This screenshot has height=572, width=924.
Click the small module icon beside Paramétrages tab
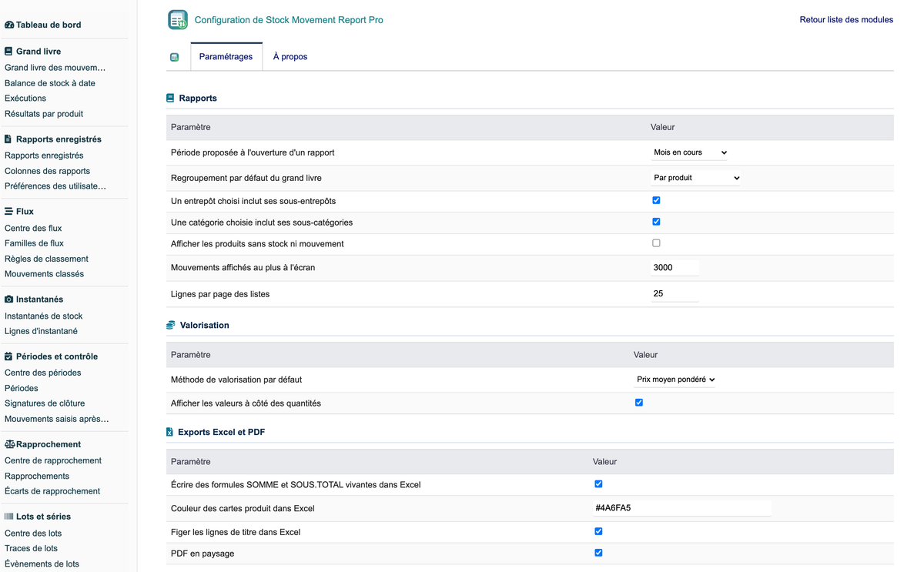[x=175, y=57]
